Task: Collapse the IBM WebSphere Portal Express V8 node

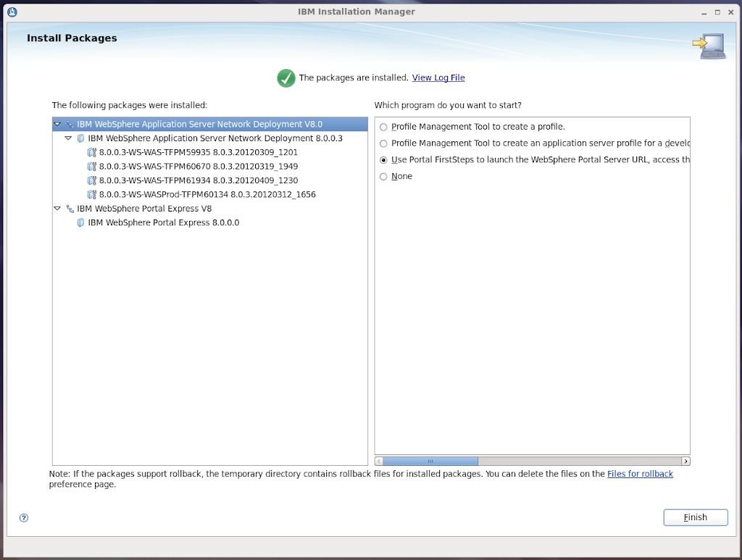Action: (x=57, y=209)
